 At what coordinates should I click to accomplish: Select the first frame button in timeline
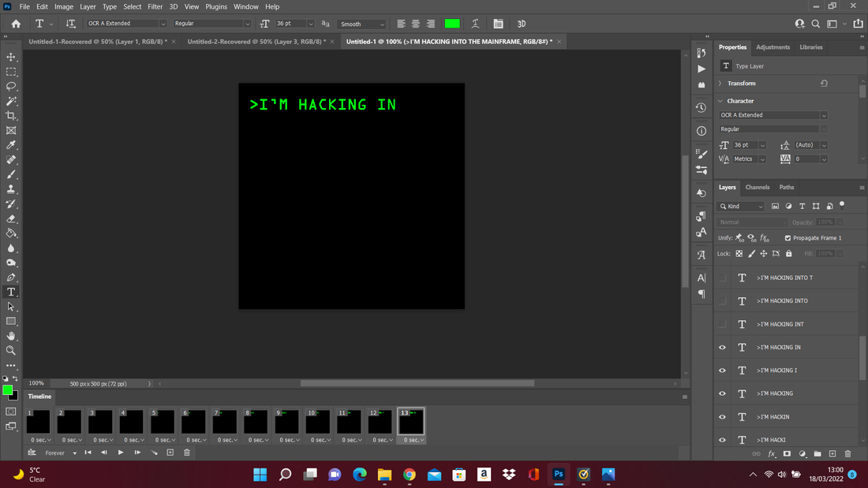coord(88,453)
